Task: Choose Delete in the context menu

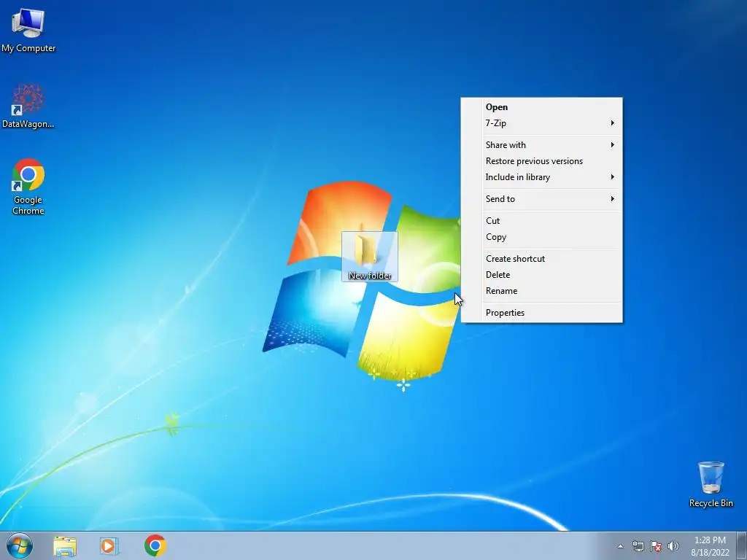Action: [542, 275]
